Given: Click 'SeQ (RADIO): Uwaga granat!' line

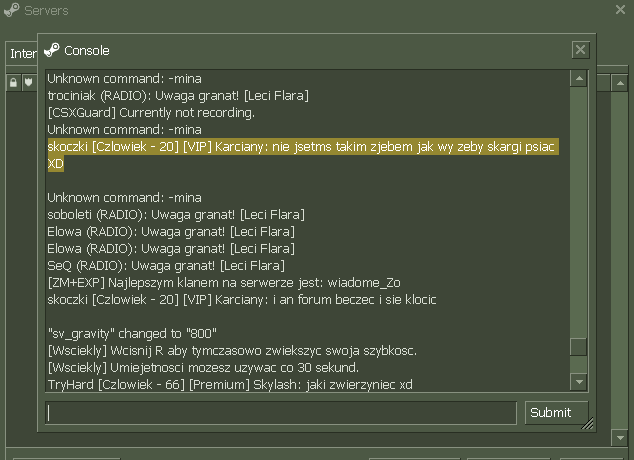Looking at the screenshot, I should point(166,266).
